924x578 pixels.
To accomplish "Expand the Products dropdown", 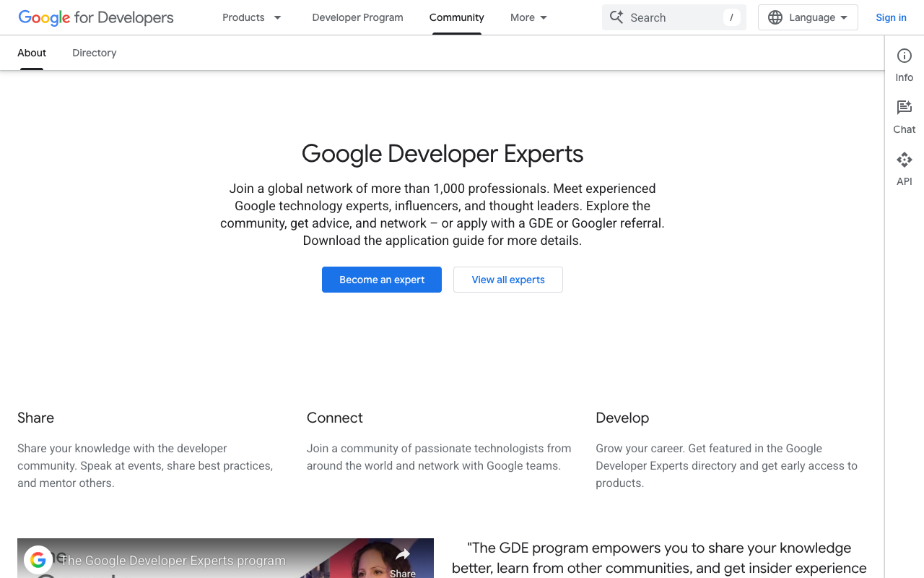I will pyautogui.click(x=251, y=17).
